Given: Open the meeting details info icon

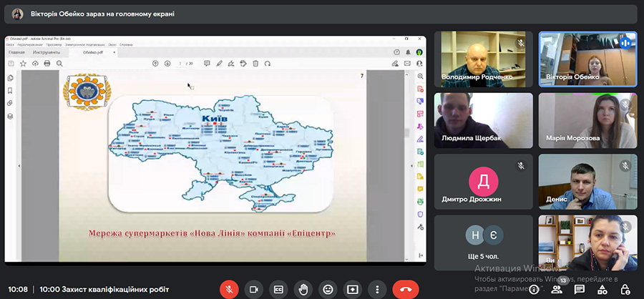Looking at the screenshot, I should tap(534, 289).
